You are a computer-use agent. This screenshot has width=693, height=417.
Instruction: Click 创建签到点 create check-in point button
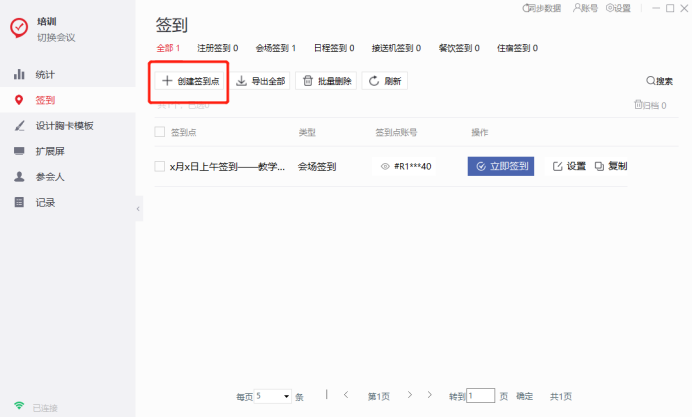pos(190,81)
